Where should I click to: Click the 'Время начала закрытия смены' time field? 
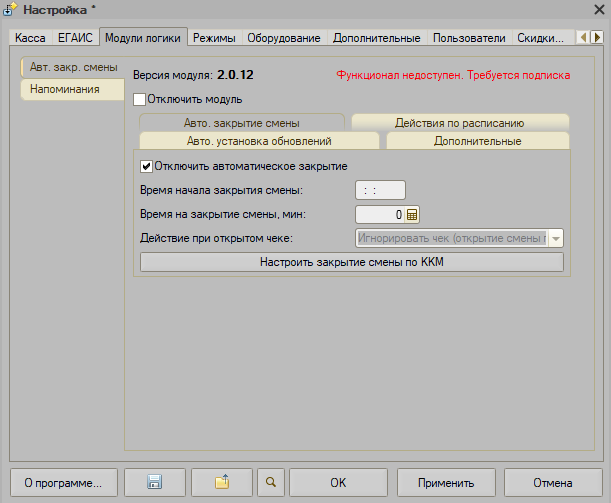pos(380,190)
